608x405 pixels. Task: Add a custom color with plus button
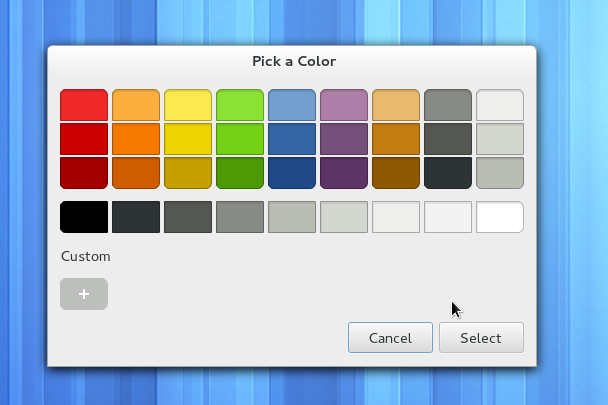(x=84, y=294)
